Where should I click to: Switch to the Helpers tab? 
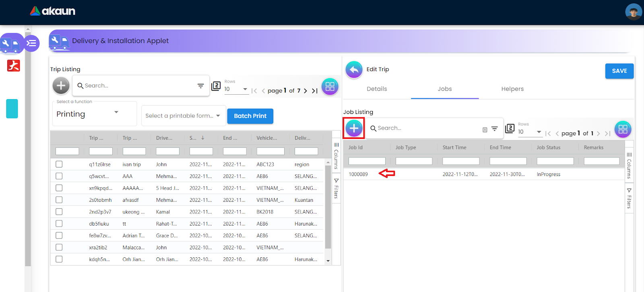coord(512,89)
